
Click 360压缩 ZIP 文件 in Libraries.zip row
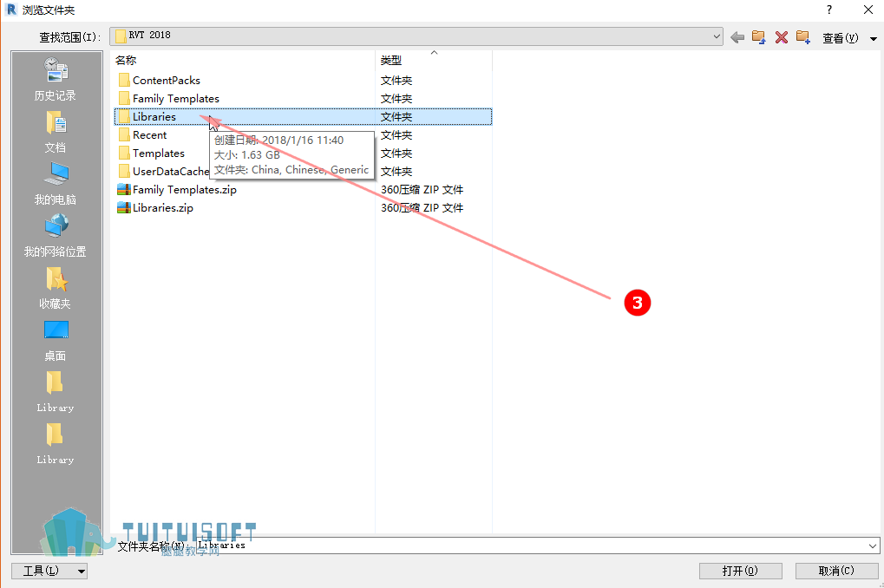point(422,208)
